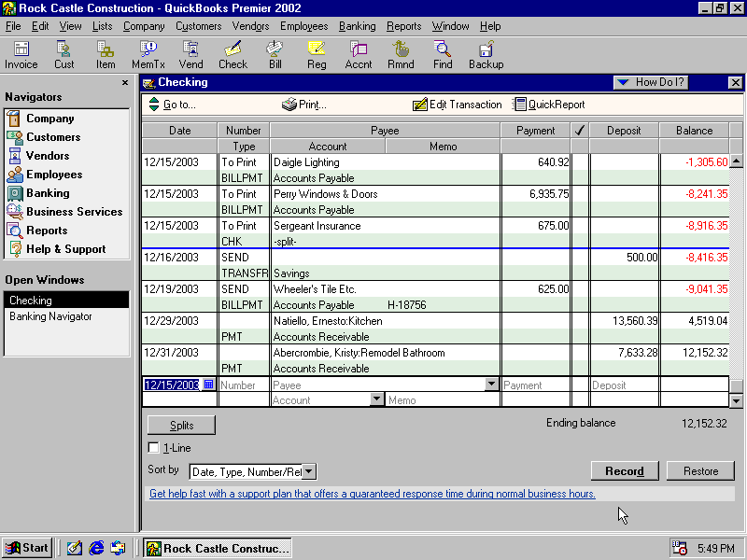Open the File menu
Image resolution: width=747 pixels, height=560 pixels.
(13, 26)
